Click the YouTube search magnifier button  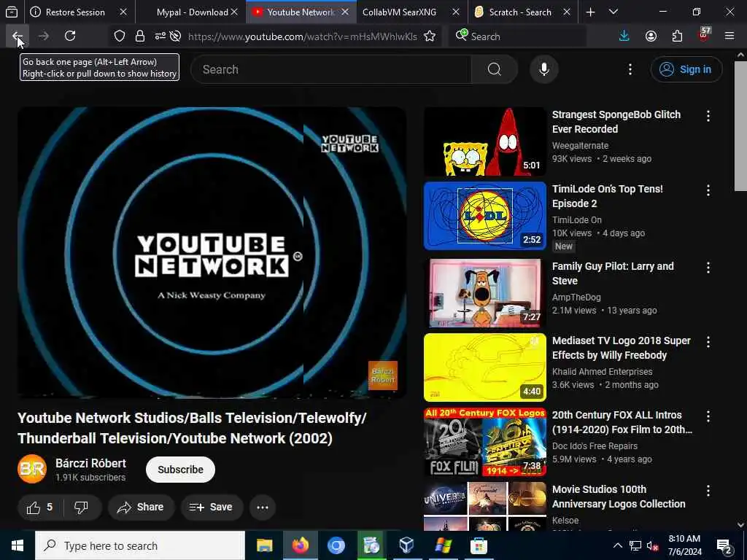[x=495, y=69]
